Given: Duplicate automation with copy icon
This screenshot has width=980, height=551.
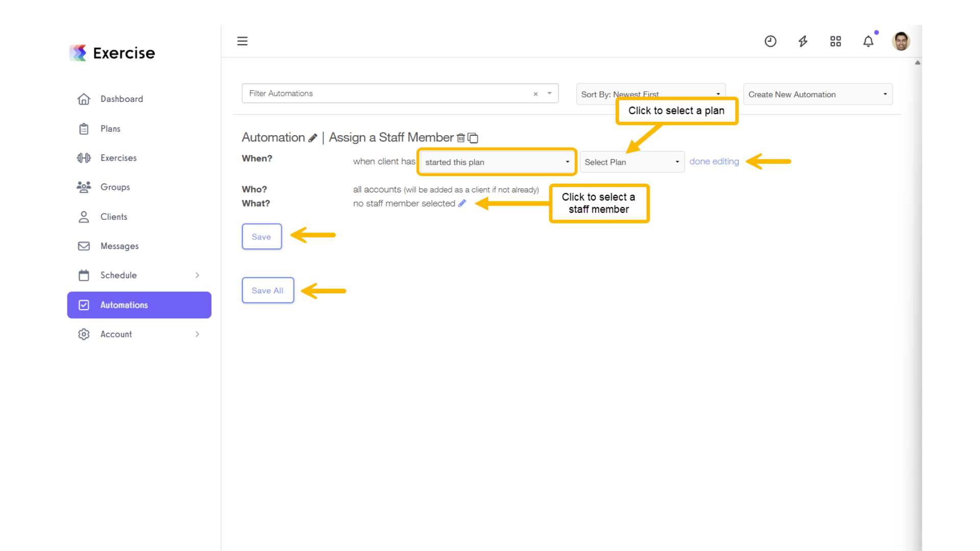Looking at the screenshot, I should coord(473,138).
